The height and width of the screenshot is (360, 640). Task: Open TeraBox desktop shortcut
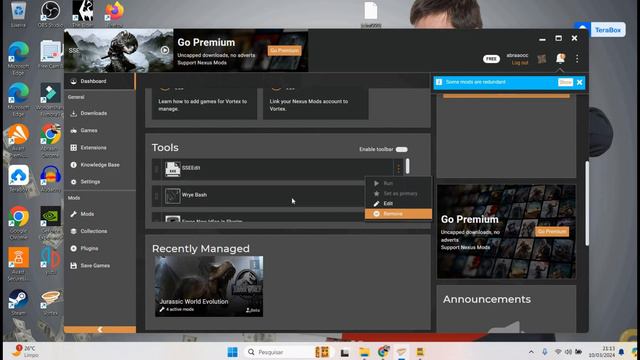point(18,179)
